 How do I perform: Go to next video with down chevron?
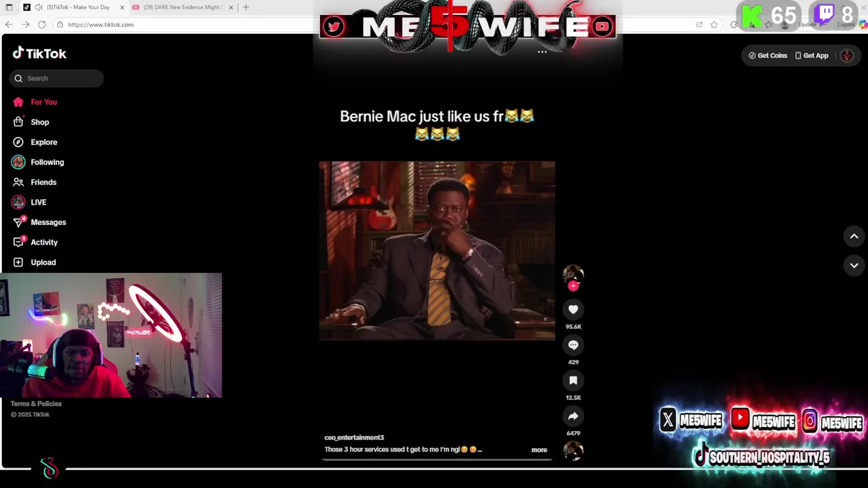[x=854, y=265]
